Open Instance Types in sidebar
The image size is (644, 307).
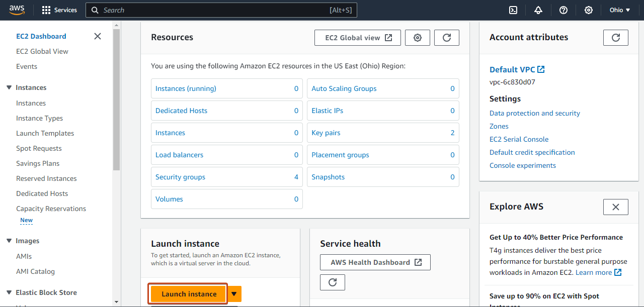tap(40, 118)
